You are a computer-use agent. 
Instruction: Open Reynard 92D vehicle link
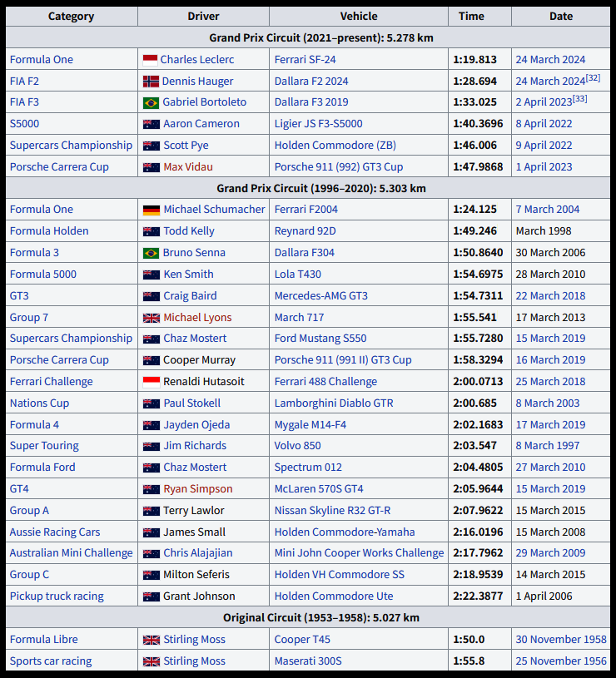coord(305,231)
